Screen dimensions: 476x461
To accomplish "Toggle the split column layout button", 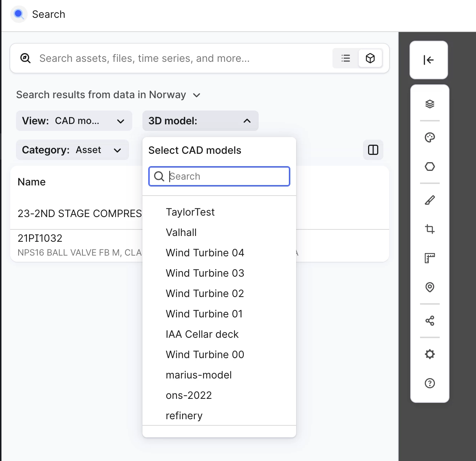I will tap(373, 150).
